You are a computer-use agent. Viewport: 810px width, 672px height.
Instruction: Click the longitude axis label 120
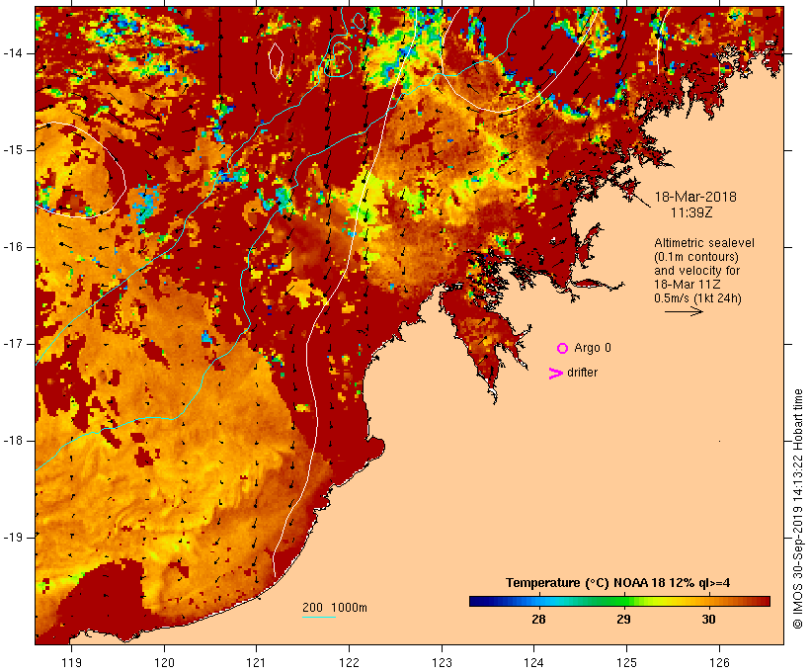point(164,663)
